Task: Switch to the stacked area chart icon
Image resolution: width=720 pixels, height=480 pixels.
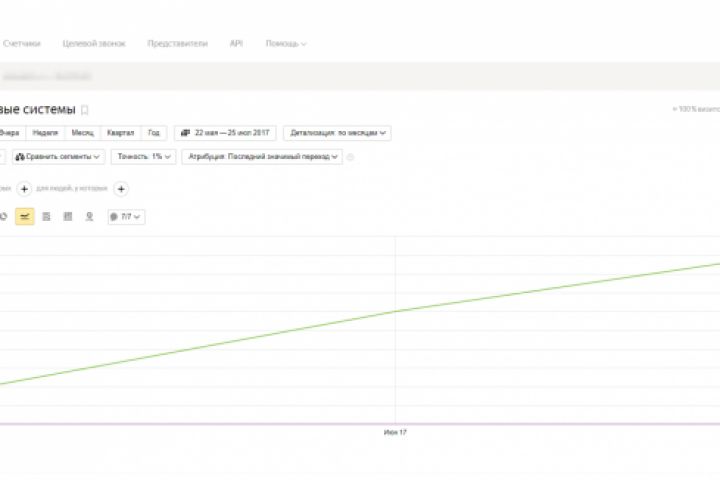Action: coord(46,216)
